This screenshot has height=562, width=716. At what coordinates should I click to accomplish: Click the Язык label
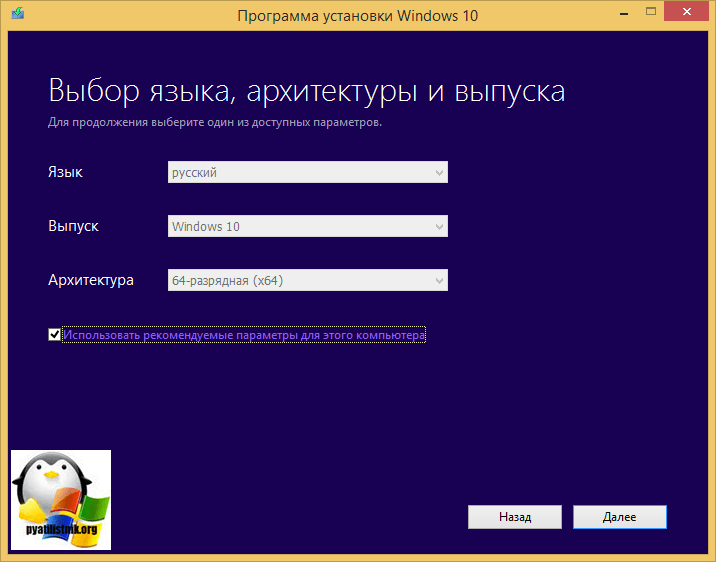pos(65,172)
